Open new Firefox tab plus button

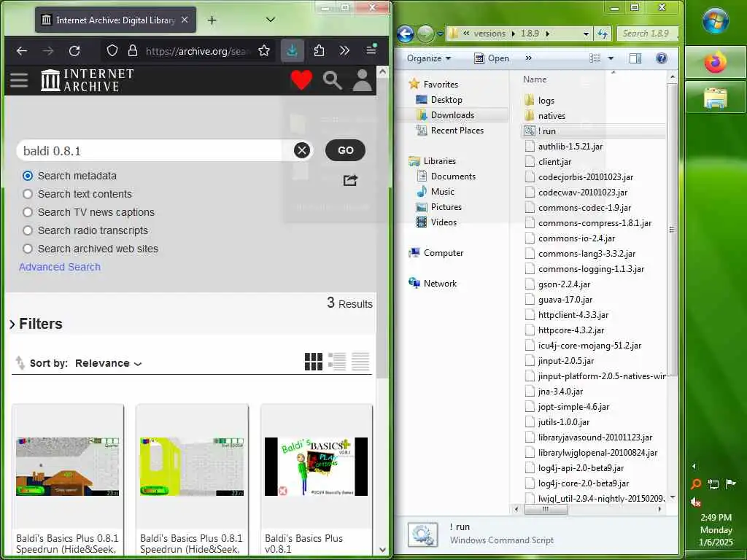coord(212,20)
